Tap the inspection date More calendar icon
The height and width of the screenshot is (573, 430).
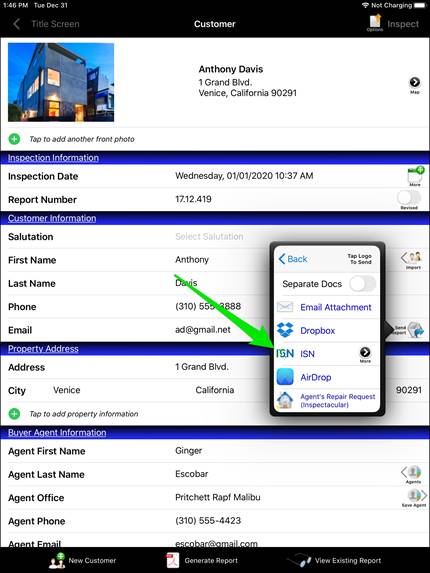click(x=415, y=176)
